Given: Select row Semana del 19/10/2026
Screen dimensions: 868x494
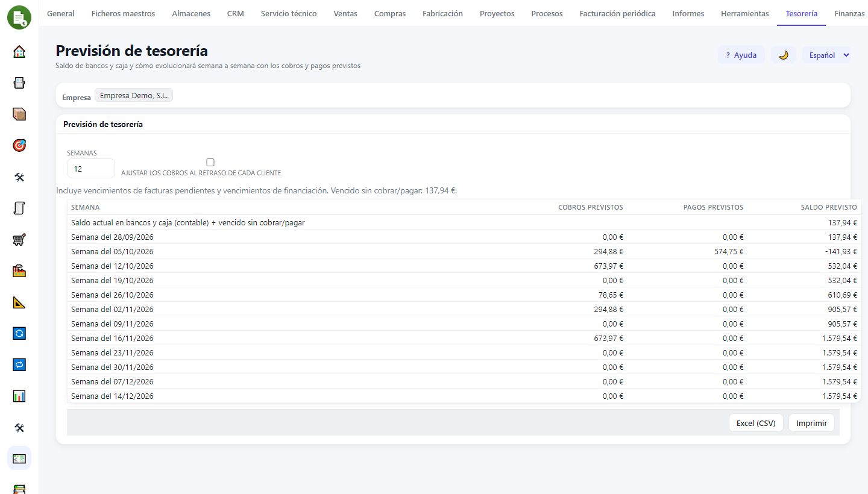Looking at the screenshot, I should pyautogui.click(x=464, y=280).
